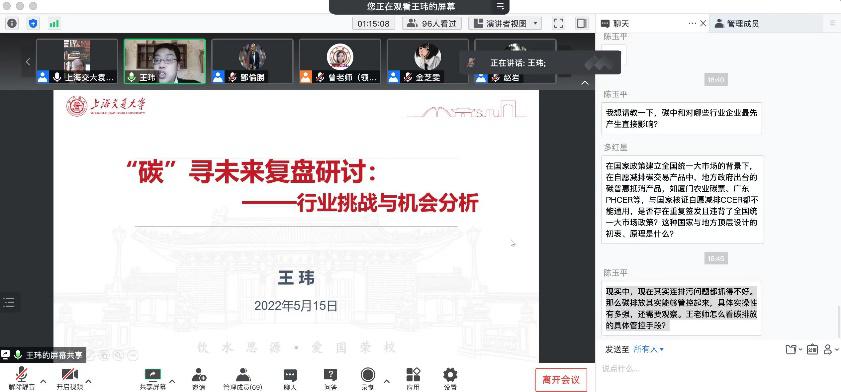The height and width of the screenshot is (392, 841).
Task: Start recording with the record button
Action: (368, 378)
